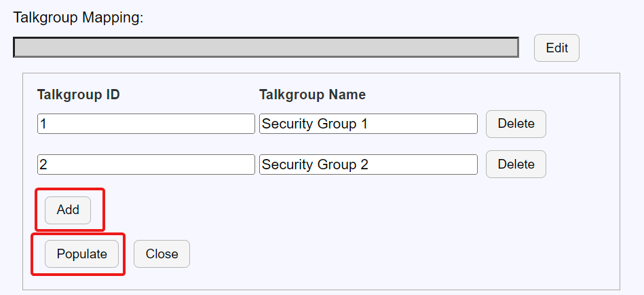
Task: Focus the Security Group 1 name field
Action: (x=368, y=124)
